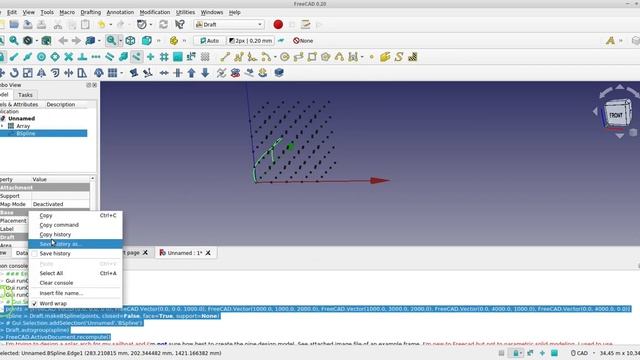Viewport: 640px width, 360px height.
Task: Toggle snap perpendicular icon
Action: pos(82,57)
